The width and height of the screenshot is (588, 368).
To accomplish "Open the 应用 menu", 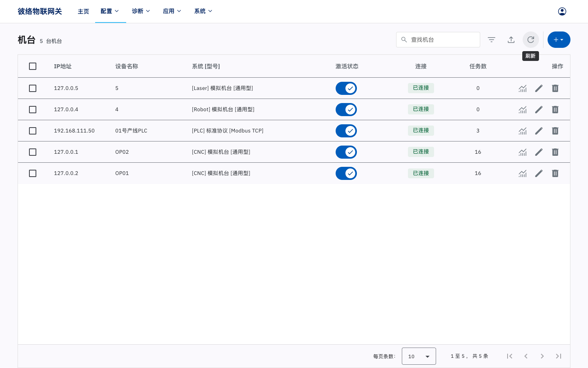I will pos(172,11).
